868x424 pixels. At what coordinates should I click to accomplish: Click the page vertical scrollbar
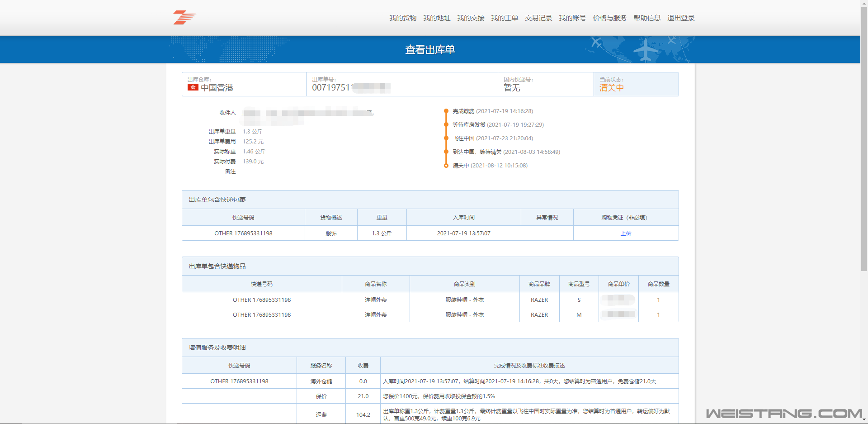(864, 136)
